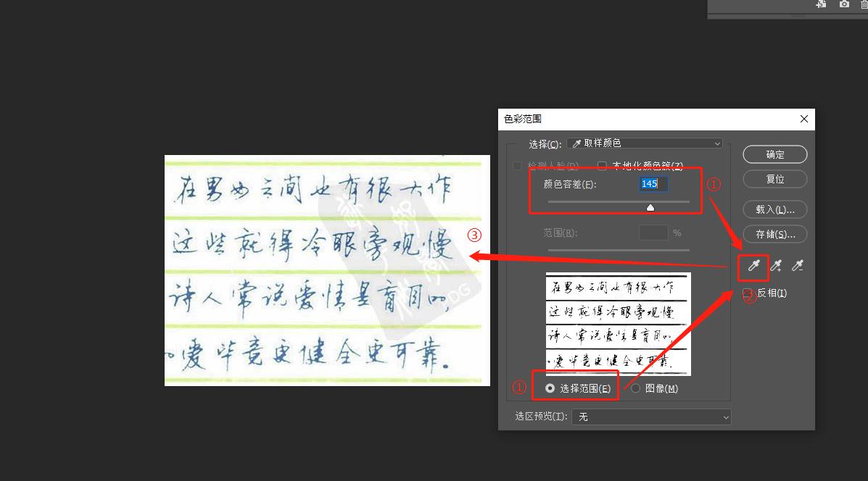Open the 选择 取样颜色 dropdown

click(x=645, y=143)
